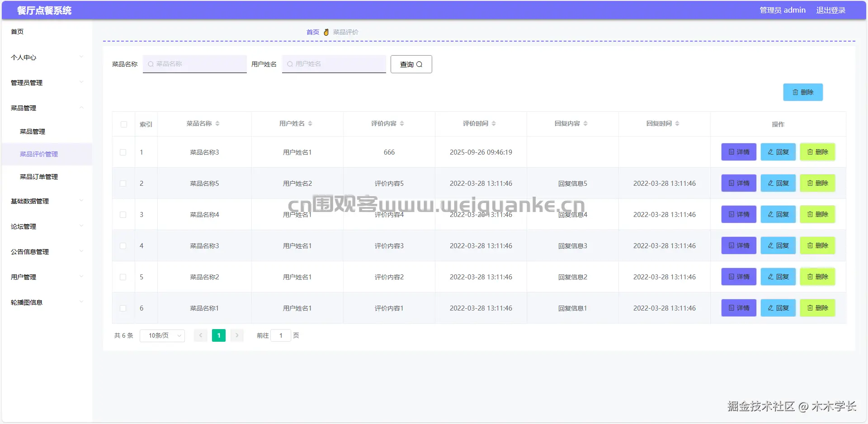Tick checkbox for row 5 菜品名称2
This screenshot has width=868, height=424.
pyautogui.click(x=123, y=277)
